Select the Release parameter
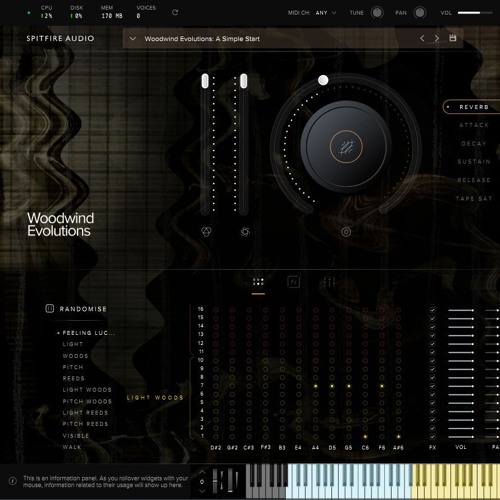500x500 pixels. [474, 180]
